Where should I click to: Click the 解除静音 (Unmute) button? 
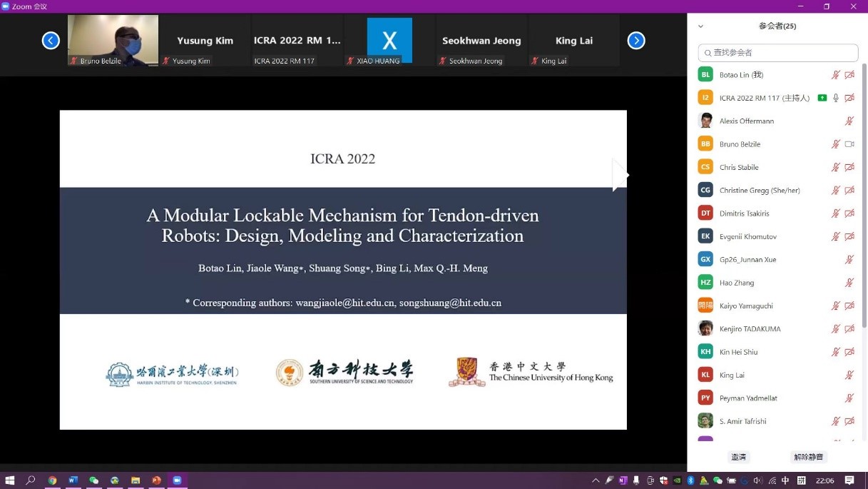pyautogui.click(x=807, y=457)
